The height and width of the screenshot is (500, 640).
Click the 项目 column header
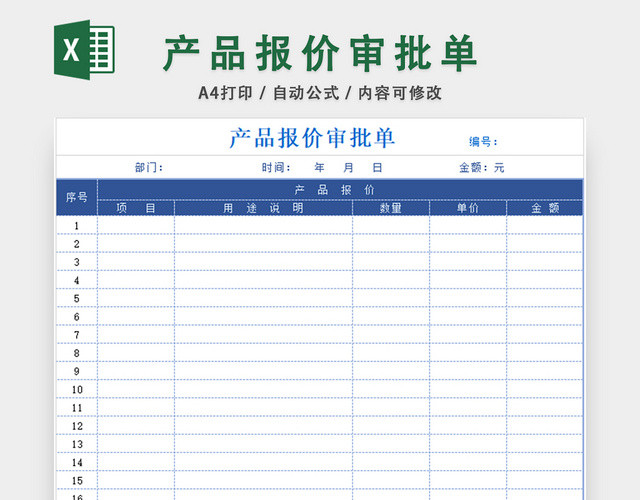[x=136, y=208]
